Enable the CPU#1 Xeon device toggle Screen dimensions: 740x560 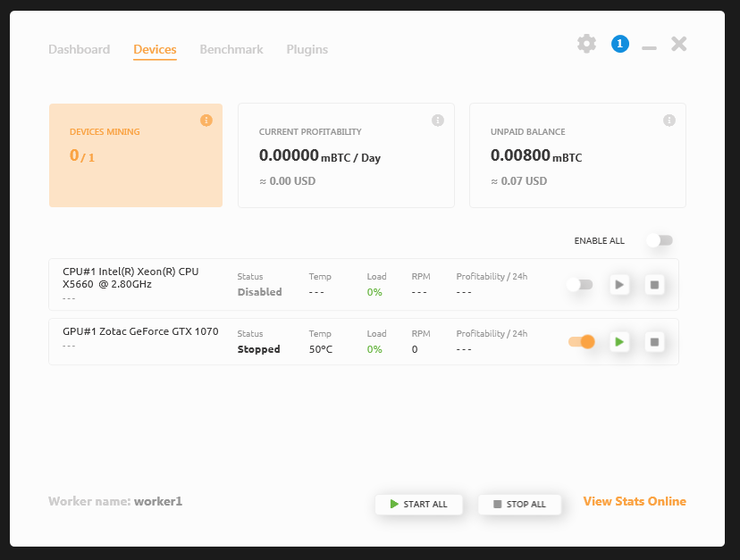click(579, 284)
